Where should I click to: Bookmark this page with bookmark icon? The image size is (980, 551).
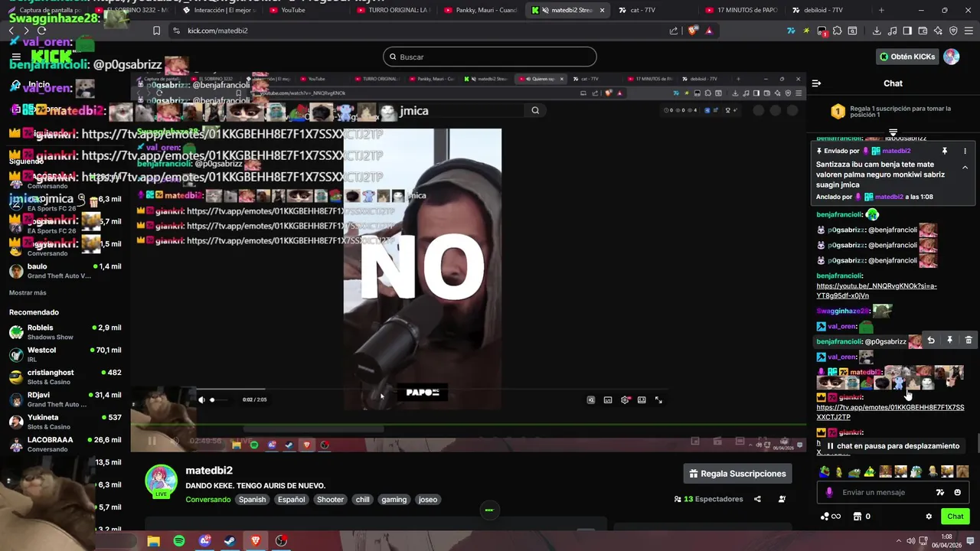156,31
